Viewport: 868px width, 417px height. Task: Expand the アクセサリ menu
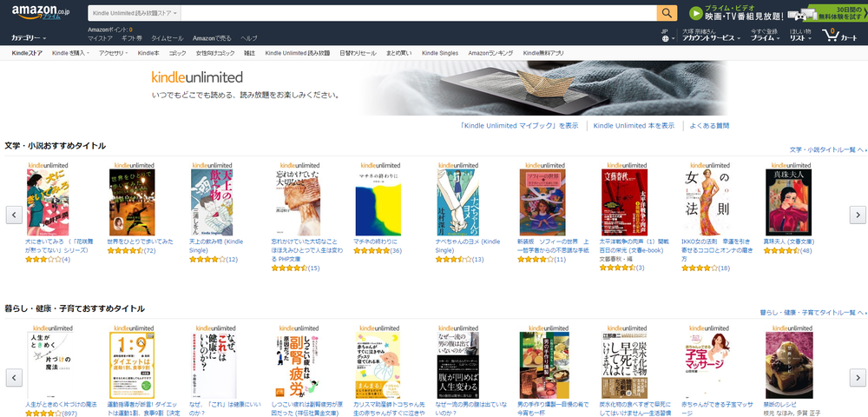[x=113, y=53]
